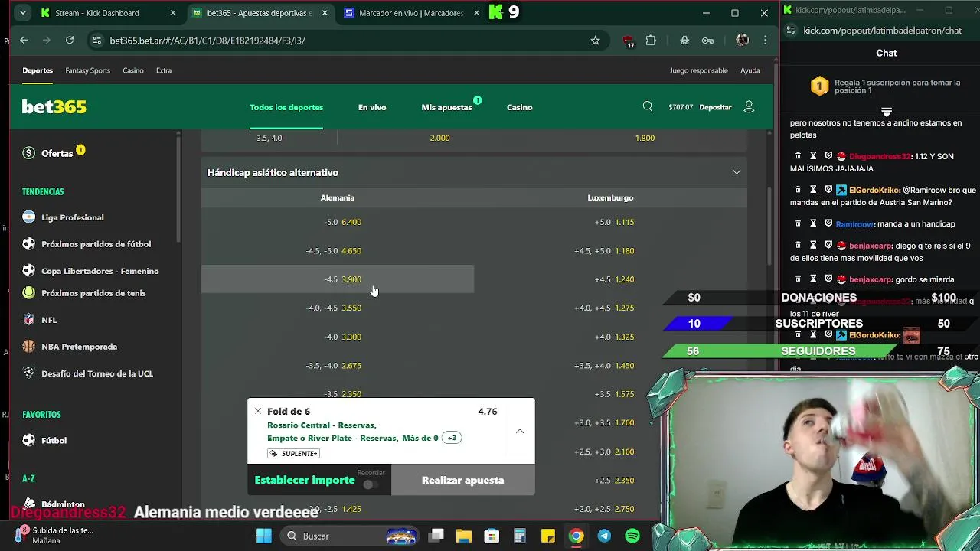Open Extra in top menu

tap(164, 70)
